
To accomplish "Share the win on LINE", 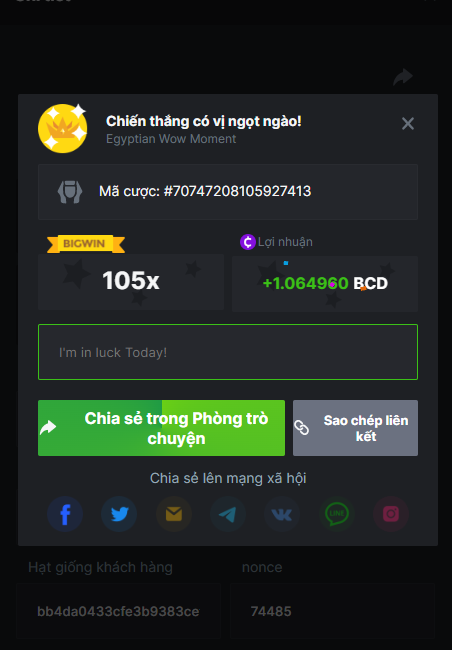I will click(337, 514).
